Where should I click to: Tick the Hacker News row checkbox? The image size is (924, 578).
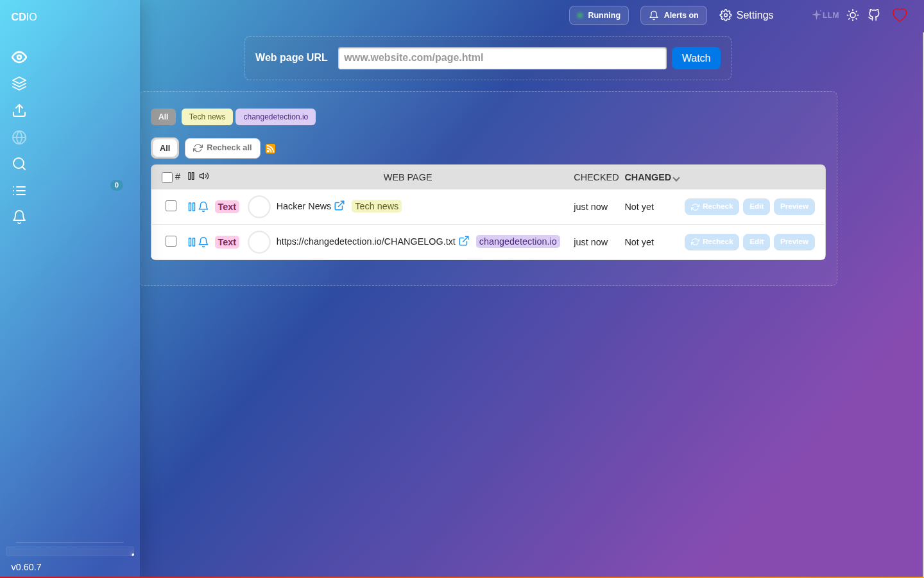pyautogui.click(x=171, y=206)
